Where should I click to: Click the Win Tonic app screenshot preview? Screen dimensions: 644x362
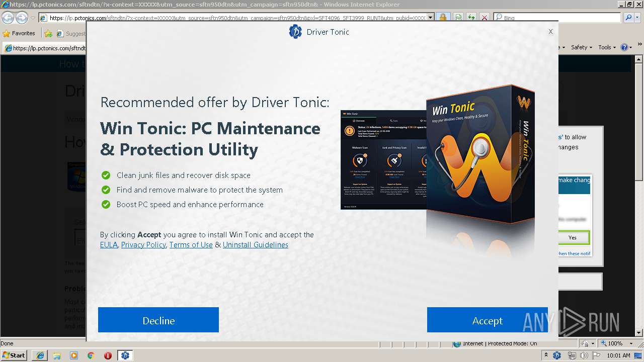click(383, 160)
